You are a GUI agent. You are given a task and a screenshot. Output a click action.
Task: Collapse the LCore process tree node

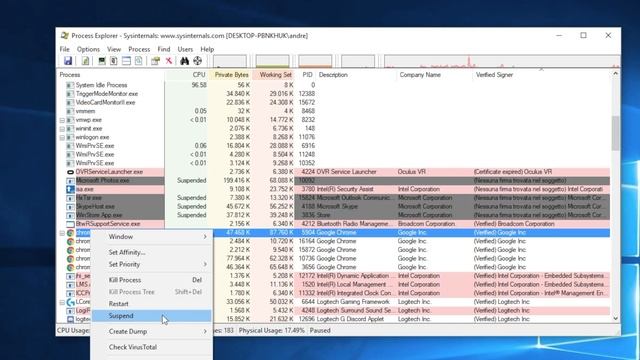click(62, 302)
